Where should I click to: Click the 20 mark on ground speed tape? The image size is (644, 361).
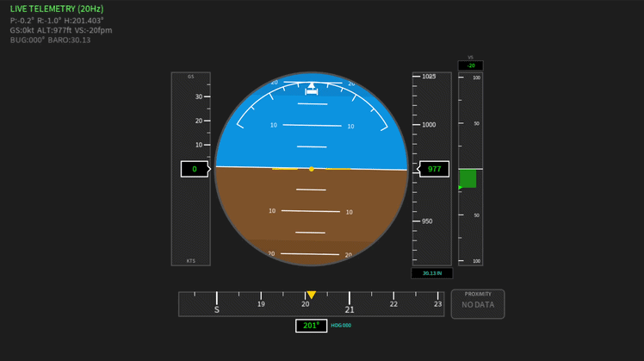199,121
